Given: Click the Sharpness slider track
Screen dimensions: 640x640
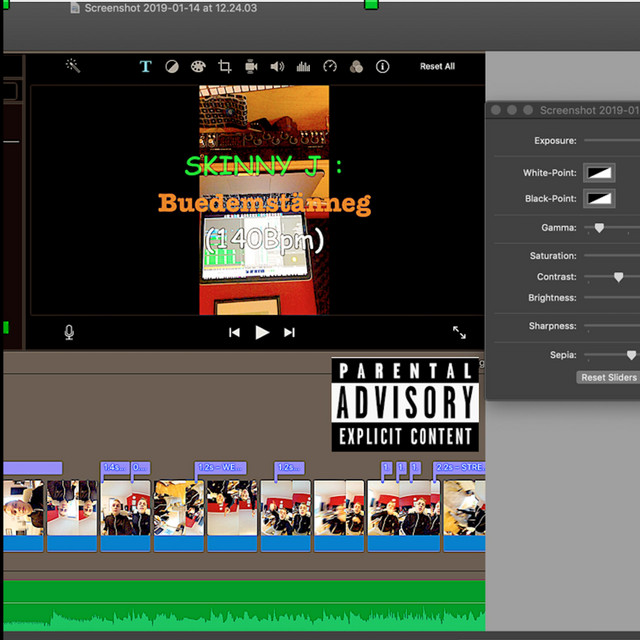Looking at the screenshot, I should coord(612,326).
